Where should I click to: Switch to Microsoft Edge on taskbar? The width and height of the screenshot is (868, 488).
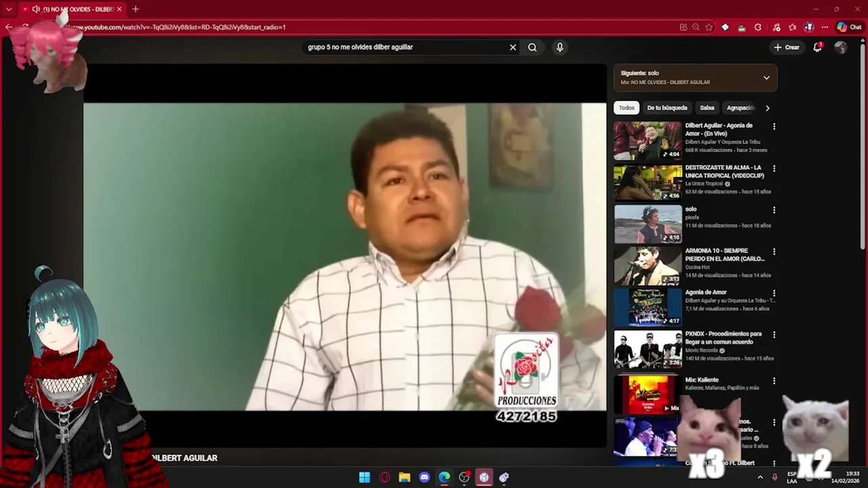(x=444, y=477)
